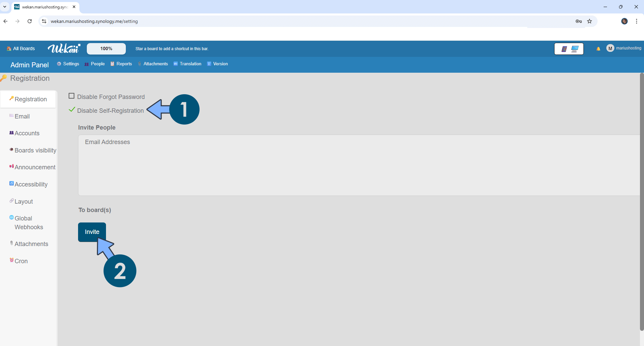
Task: Open Chrome's three-dot menu
Action: (636, 21)
